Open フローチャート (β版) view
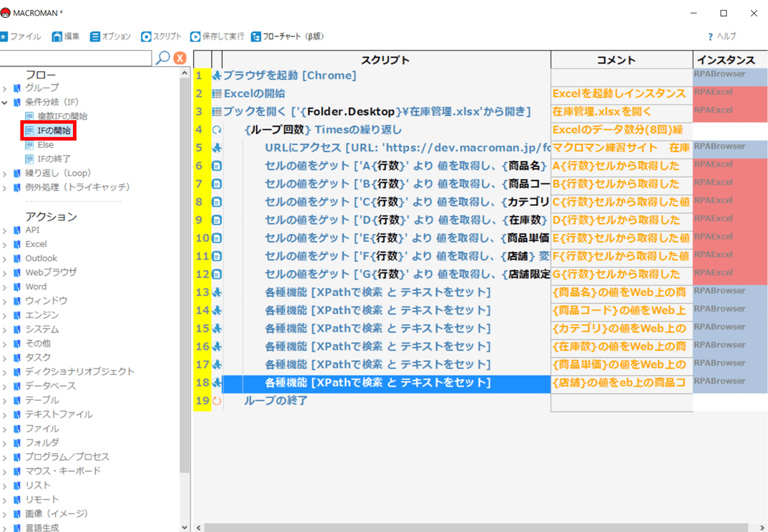This screenshot has height=532, width=768. (287, 36)
